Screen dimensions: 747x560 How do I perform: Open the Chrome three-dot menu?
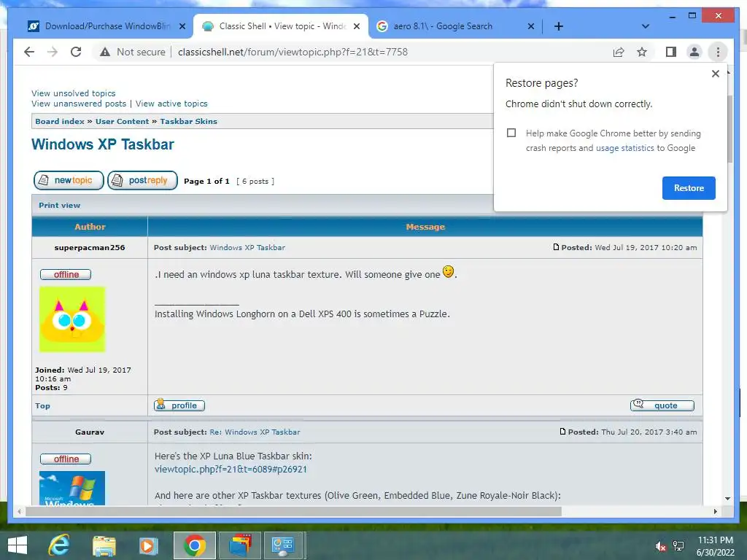[x=718, y=52]
